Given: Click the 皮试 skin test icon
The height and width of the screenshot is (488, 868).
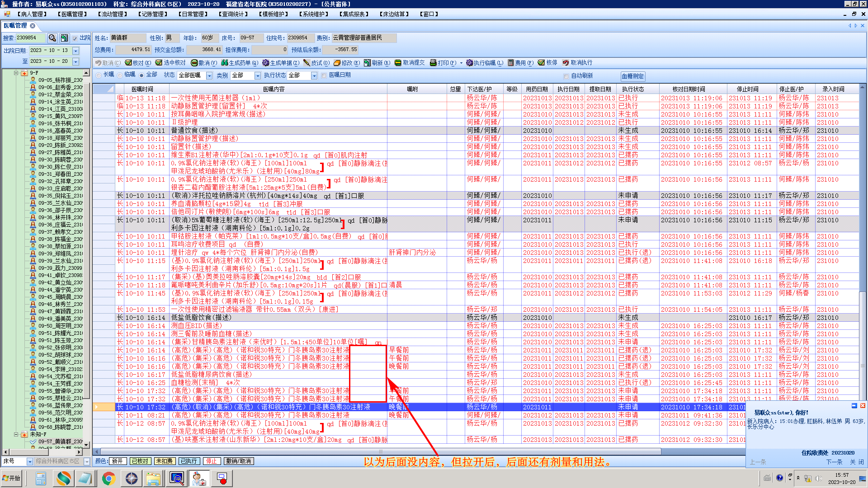Looking at the screenshot, I should 307,63.
